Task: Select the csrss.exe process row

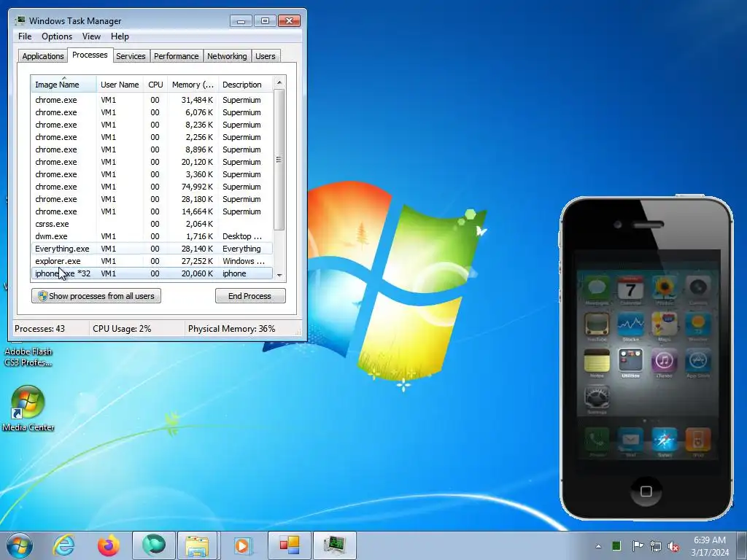Action: point(152,224)
